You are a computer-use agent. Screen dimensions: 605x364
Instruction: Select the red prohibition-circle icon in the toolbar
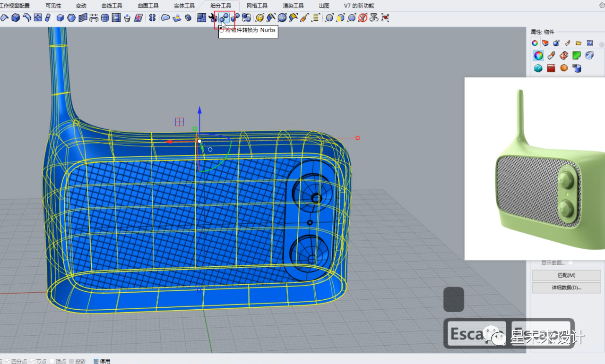coord(363,18)
